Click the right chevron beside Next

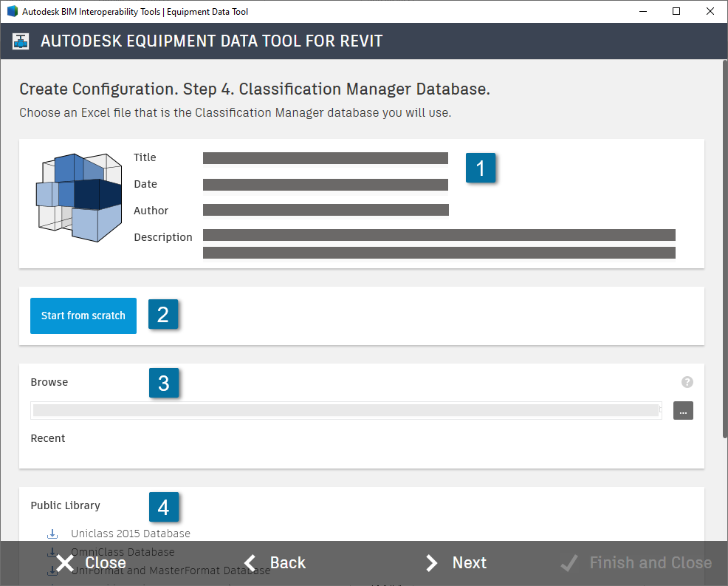[432, 562]
